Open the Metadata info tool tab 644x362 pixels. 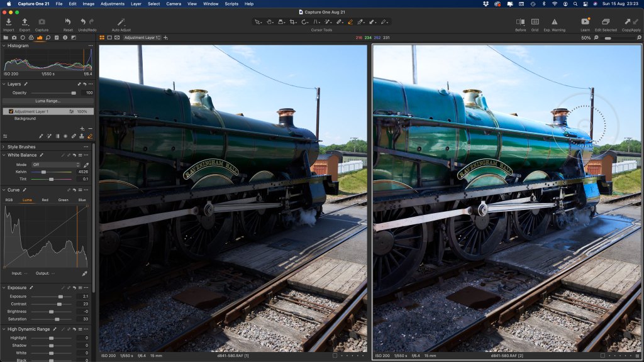click(x=65, y=38)
